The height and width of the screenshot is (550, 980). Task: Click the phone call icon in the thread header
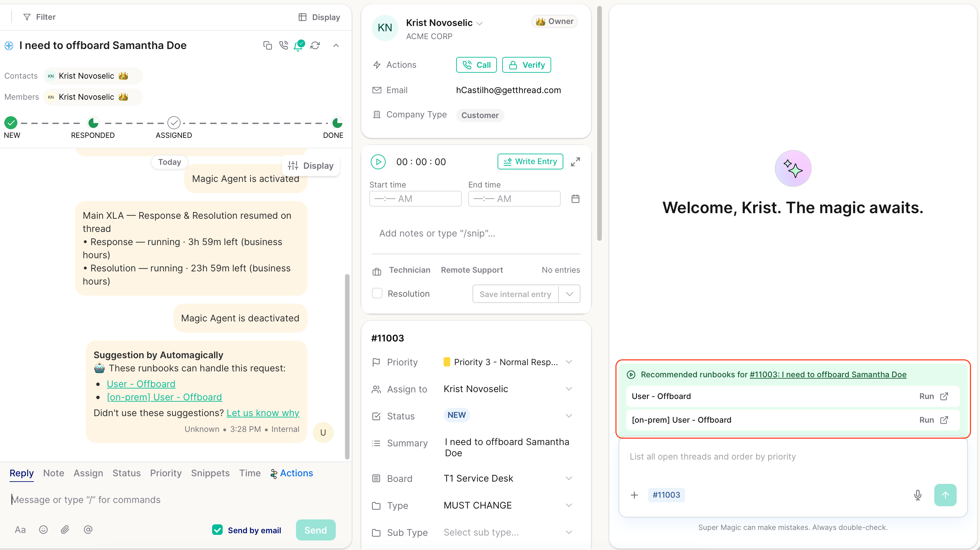pyautogui.click(x=283, y=46)
